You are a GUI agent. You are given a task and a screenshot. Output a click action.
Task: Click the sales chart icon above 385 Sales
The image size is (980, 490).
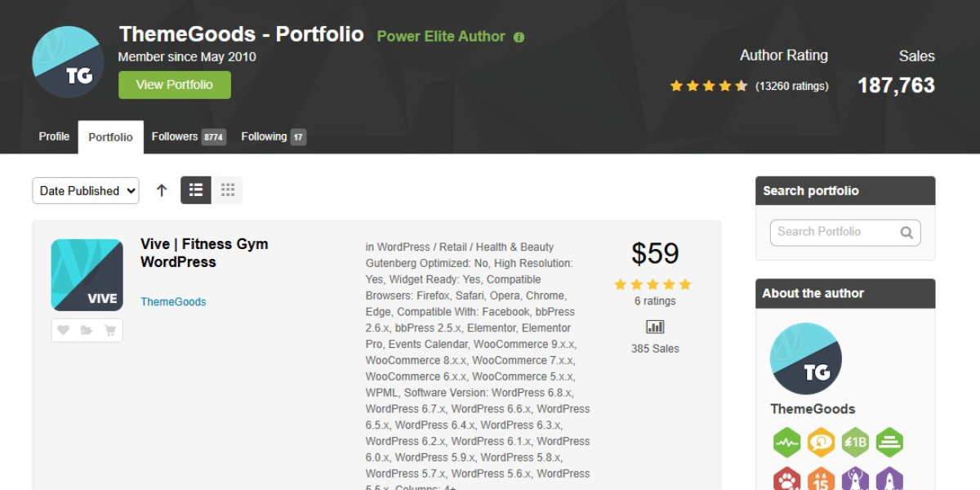(655, 327)
